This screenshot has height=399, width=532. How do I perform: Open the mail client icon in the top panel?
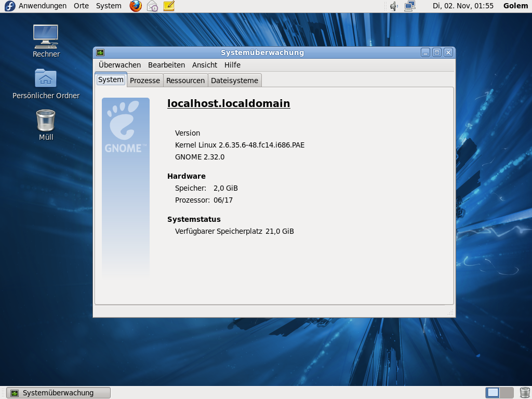point(152,6)
